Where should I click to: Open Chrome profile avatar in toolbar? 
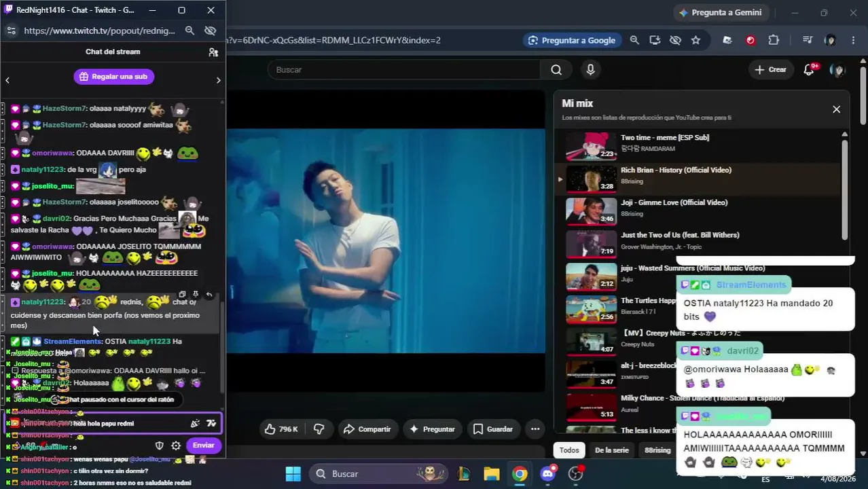click(x=830, y=40)
